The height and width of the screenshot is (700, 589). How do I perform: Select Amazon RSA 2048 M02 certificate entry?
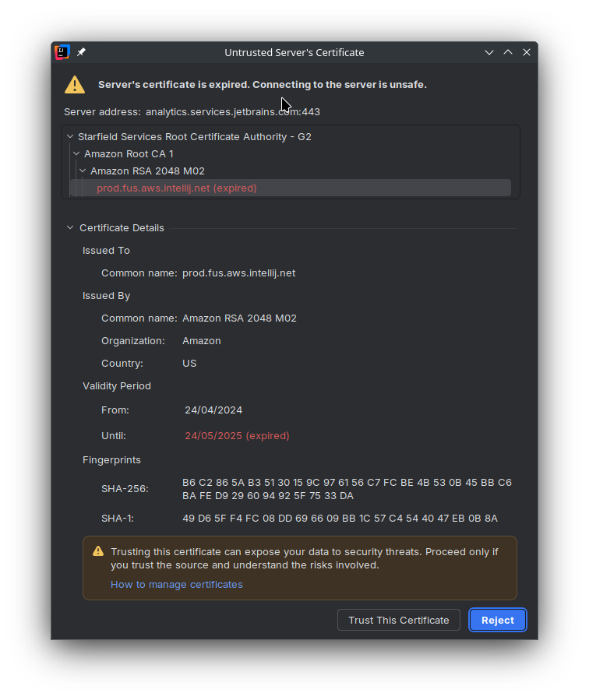tap(148, 171)
